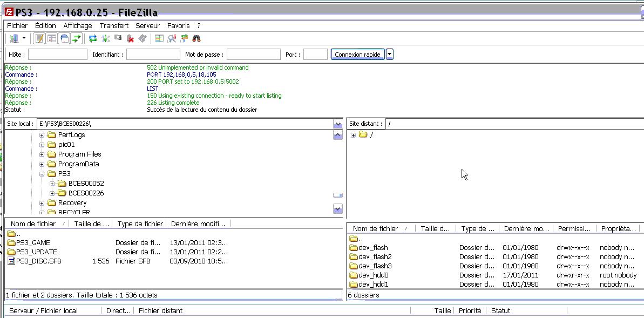Toggle synchronized browsing arrows icon
This screenshot has height=318, width=644.
pyautogui.click(x=184, y=39)
